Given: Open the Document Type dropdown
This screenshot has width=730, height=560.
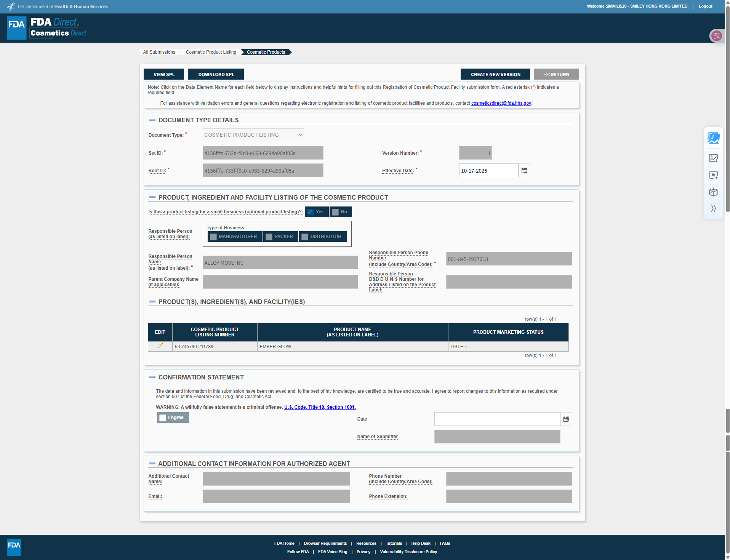Looking at the screenshot, I should pos(253,135).
